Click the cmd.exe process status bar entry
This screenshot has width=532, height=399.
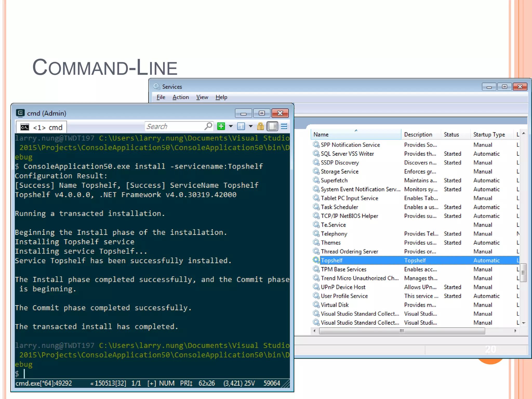pos(44,383)
